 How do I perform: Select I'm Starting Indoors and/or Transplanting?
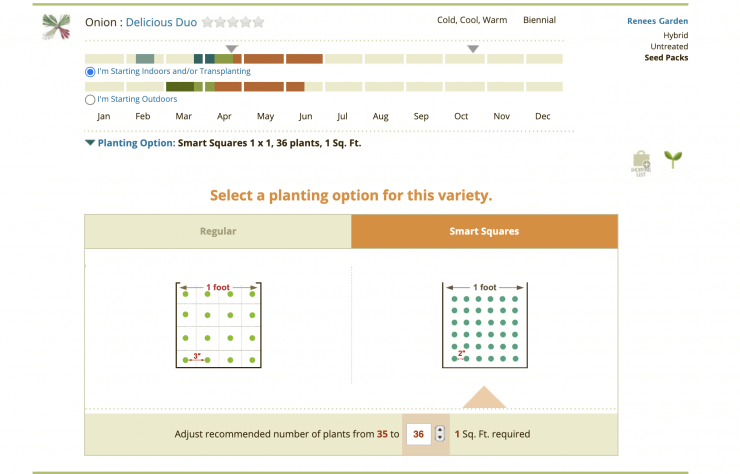[168, 71]
